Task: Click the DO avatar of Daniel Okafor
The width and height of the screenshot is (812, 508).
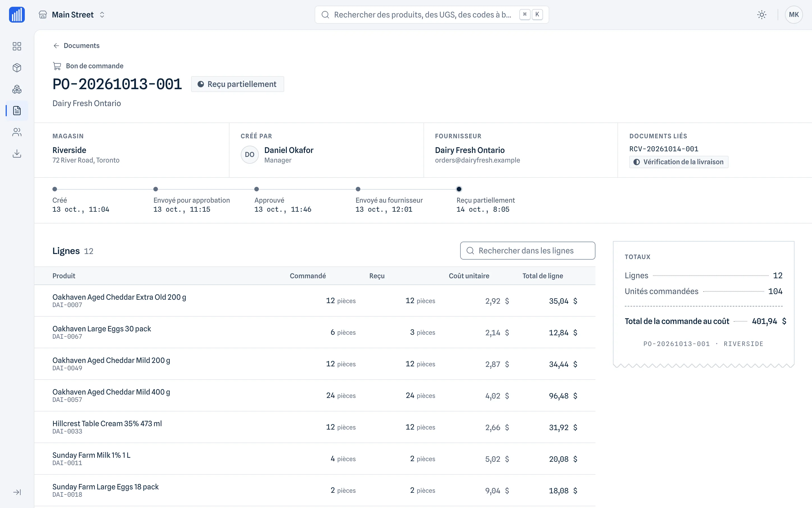Action: [x=250, y=155]
